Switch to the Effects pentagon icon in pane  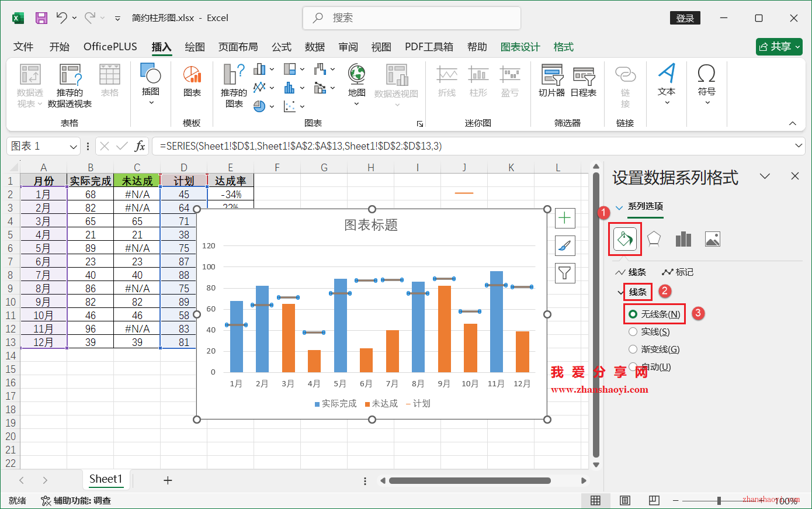[654, 238]
